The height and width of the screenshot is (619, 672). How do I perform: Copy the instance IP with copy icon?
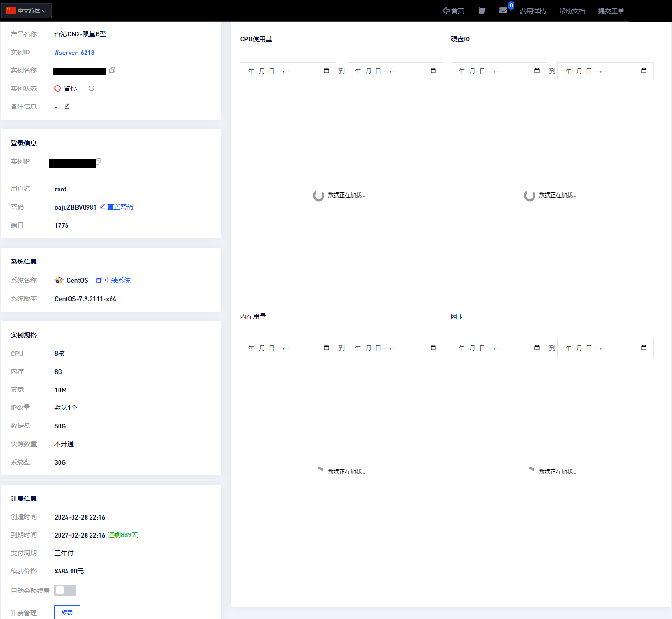[x=99, y=161]
